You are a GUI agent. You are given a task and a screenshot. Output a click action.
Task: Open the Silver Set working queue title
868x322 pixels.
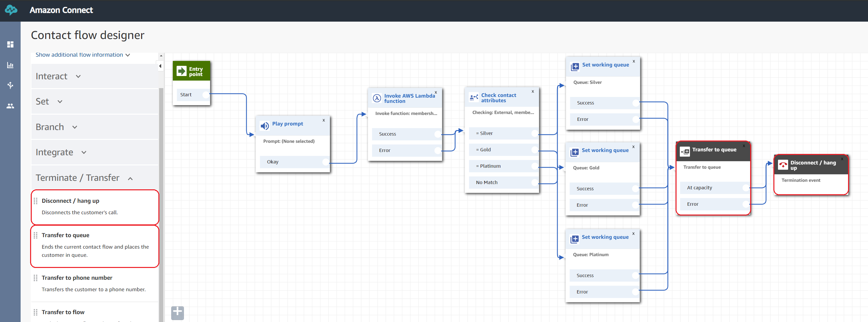606,65
